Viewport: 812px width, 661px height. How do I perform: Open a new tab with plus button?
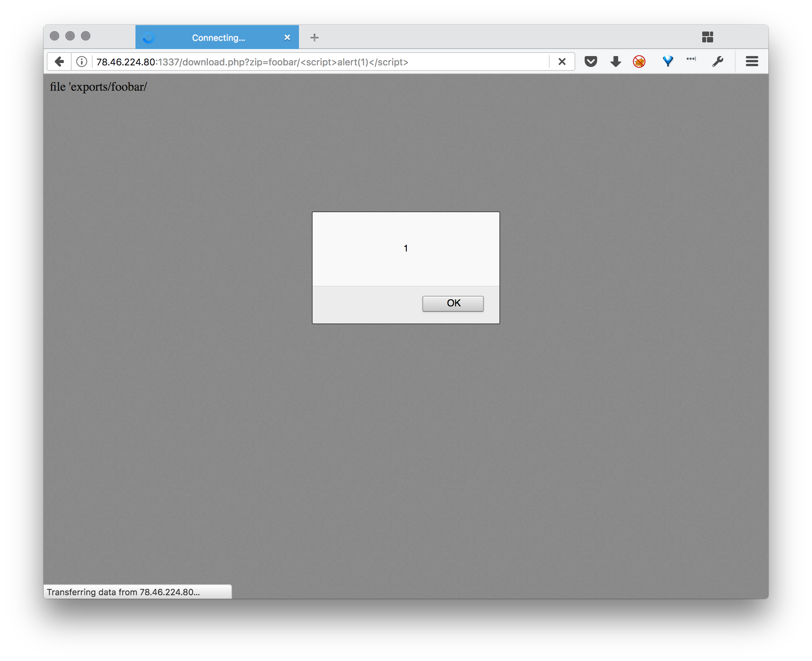pos(315,38)
